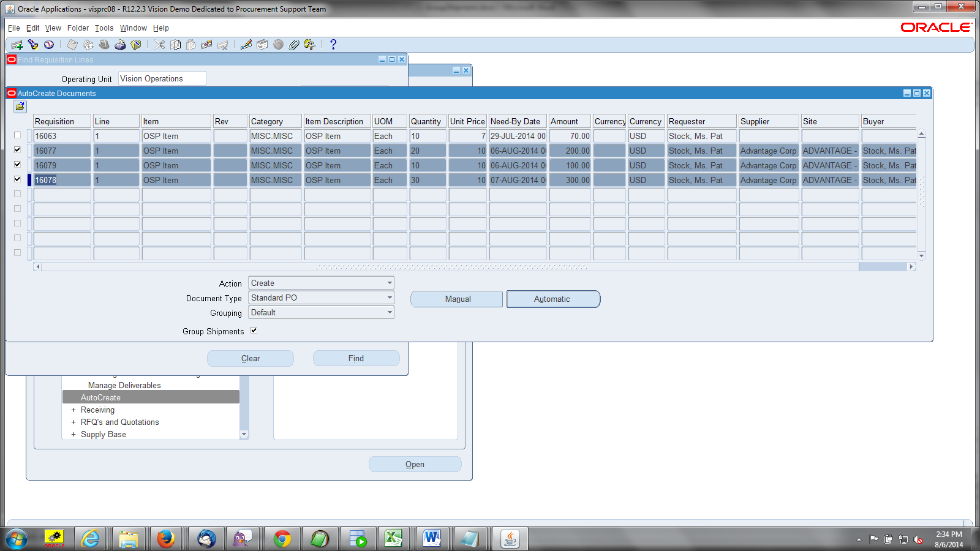Screen dimensions: 980x551
Task: Click the Cut scissors icon
Action: [x=159, y=45]
